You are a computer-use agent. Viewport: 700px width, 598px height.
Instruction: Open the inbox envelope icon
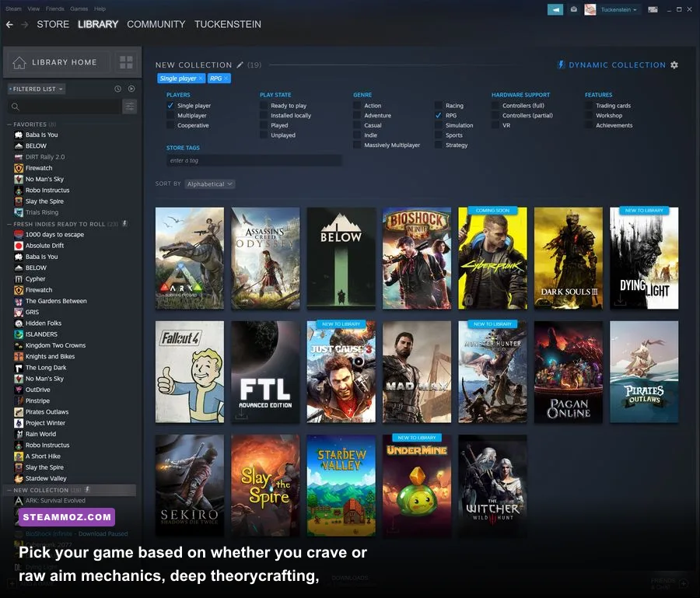tap(574, 9)
